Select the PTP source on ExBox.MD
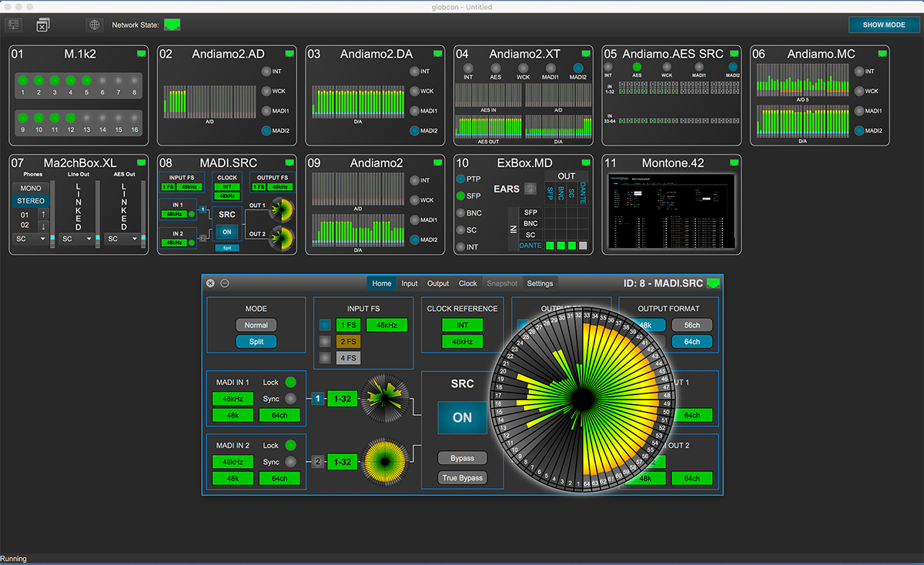Viewport: 924px width, 565px height. [x=460, y=179]
